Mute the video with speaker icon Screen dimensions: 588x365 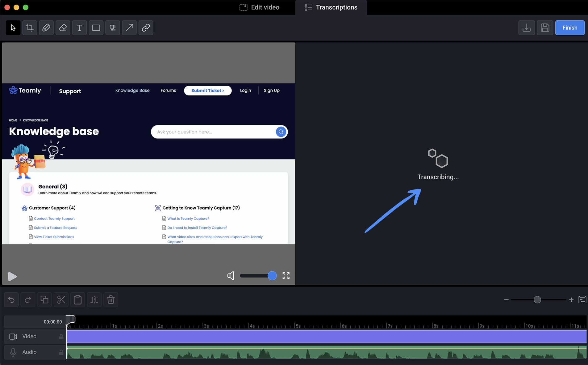(231, 276)
